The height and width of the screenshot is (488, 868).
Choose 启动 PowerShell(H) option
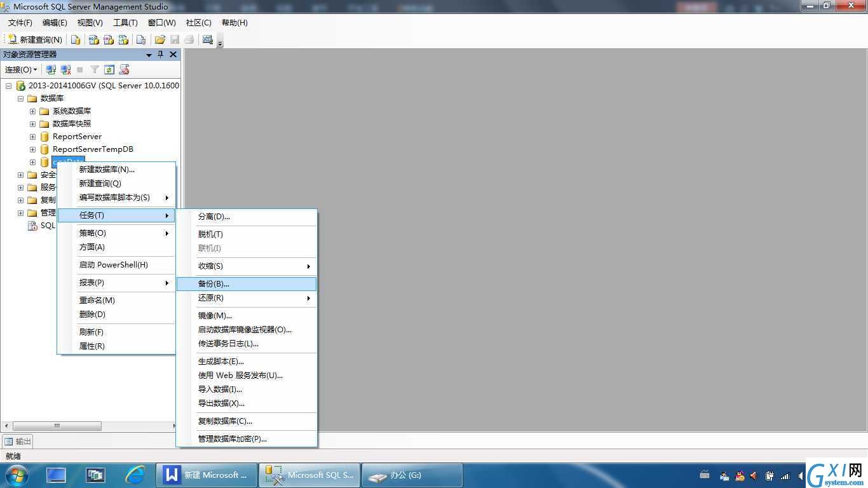coord(116,265)
